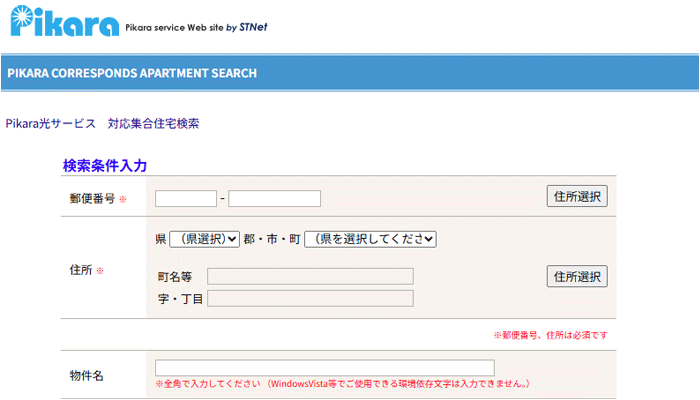The height and width of the screenshot is (400, 700).
Task: Click the 検索条件入力 section heading
Action: [105, 165]
